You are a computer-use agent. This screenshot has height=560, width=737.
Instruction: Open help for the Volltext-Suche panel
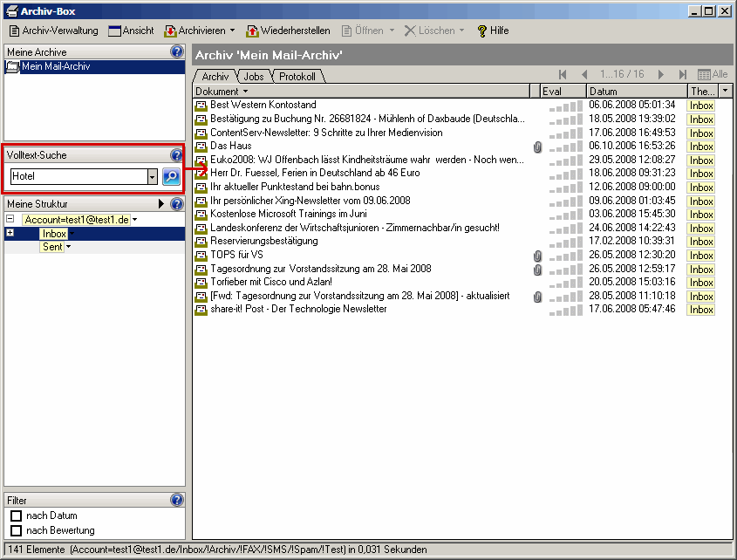pyautogui.click(x=177, y=155)
